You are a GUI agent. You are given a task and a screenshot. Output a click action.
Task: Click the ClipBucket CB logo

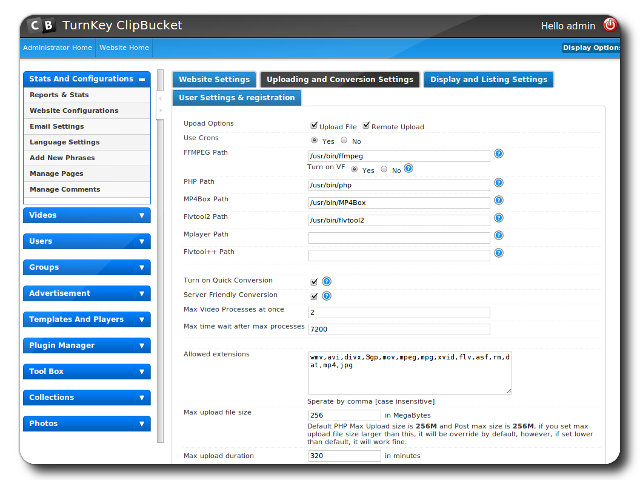(x=41, y=25)
